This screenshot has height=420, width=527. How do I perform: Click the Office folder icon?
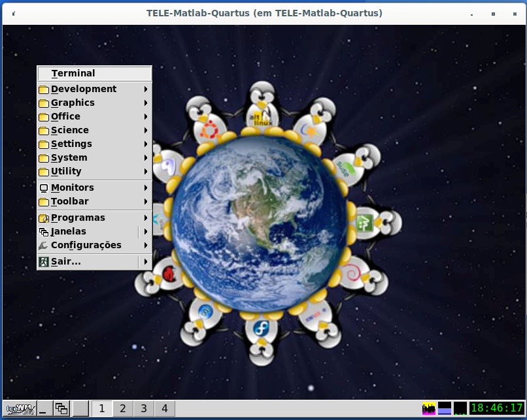[x=44, y=117]
